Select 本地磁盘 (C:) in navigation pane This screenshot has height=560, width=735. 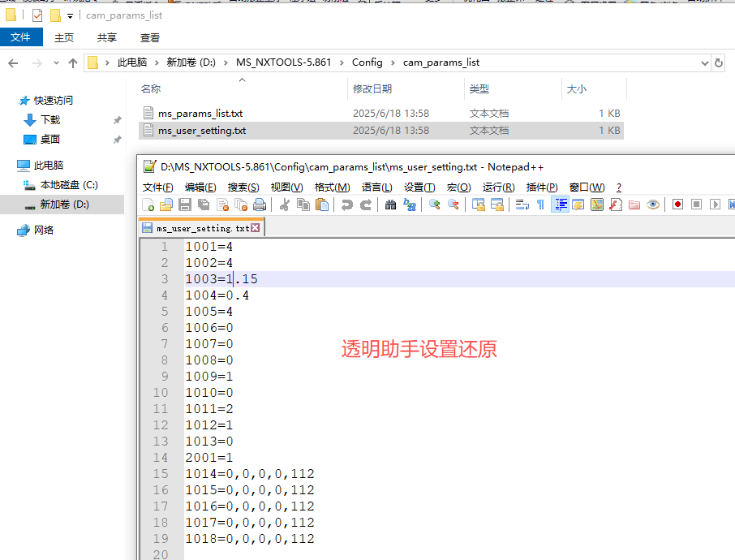coord(68,185)
